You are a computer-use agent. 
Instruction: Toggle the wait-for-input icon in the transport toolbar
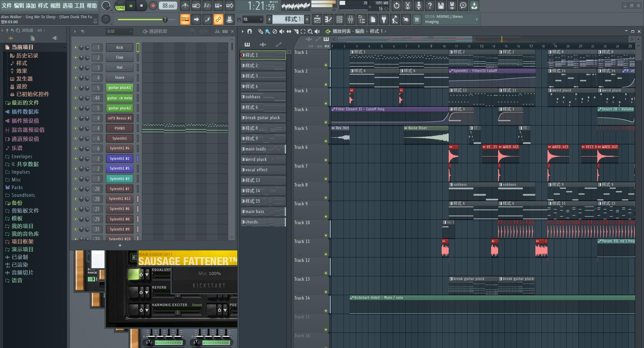click(196, 6)
